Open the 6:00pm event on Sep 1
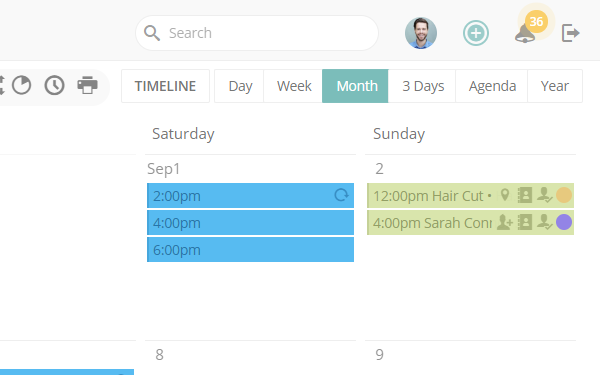The height and width of the screenshot is (375, 600). click(250, 249)
